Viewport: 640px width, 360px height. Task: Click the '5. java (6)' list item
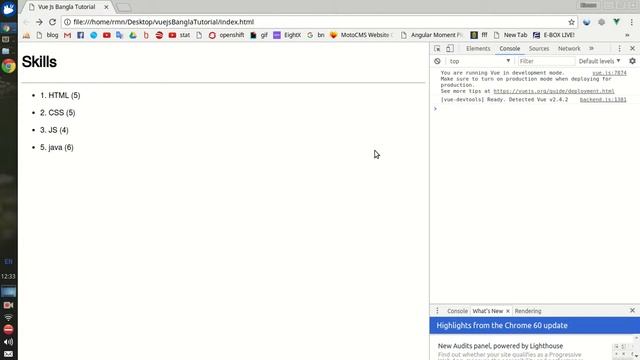coord(57,147)
